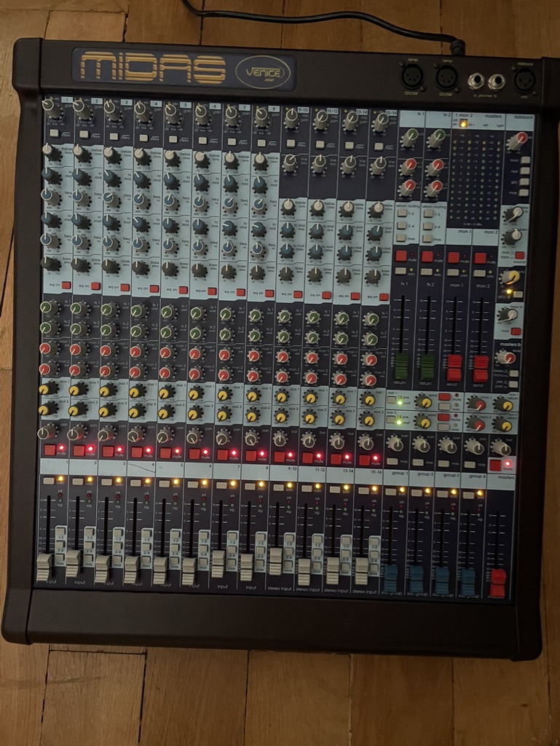Select channel 5 yellow aux 1 knob
Viewport: 560px width, 746px height.
click(x=166, y=393)
